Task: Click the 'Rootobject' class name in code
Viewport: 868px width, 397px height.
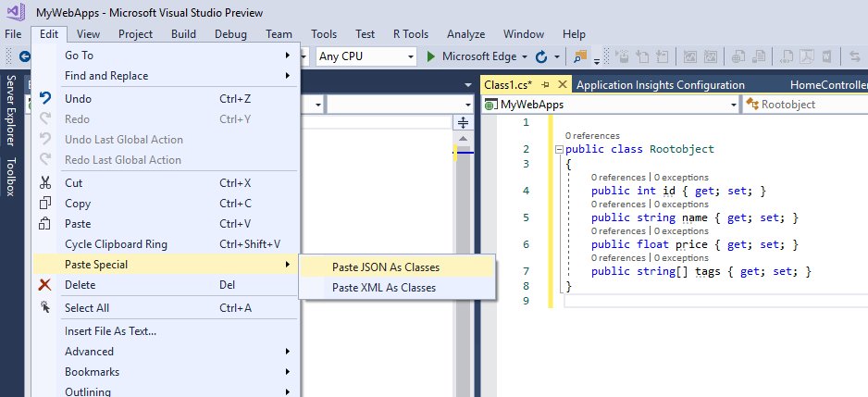Action: [x=682, y=149]
